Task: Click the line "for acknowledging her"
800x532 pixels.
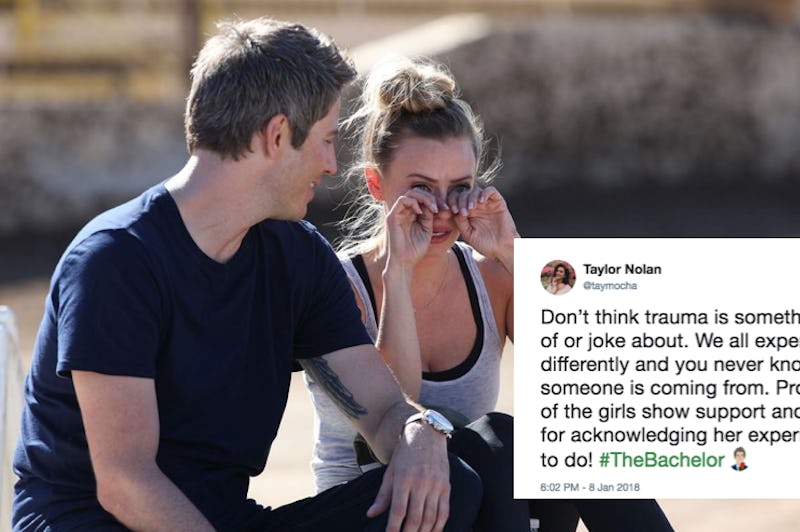Action: (x=670, y=435)
